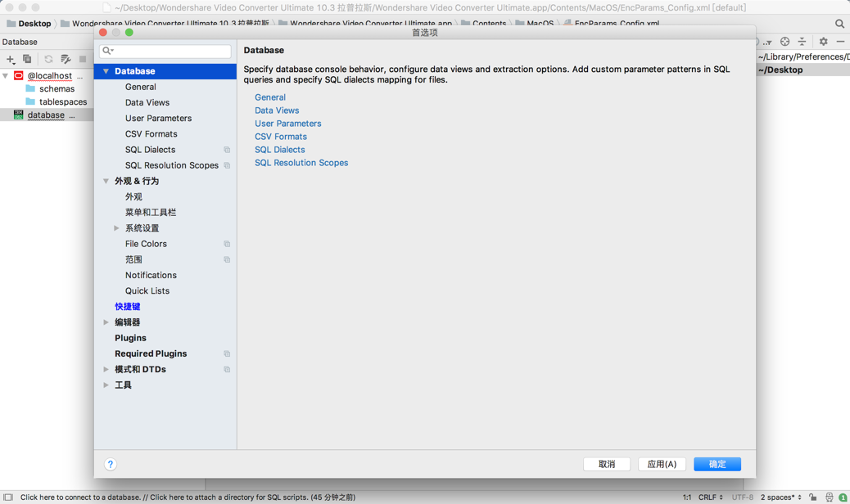Click the refresh icon in Database toolbar
The height and width of the screenshot is (504, 850).
tap(48, 59)
